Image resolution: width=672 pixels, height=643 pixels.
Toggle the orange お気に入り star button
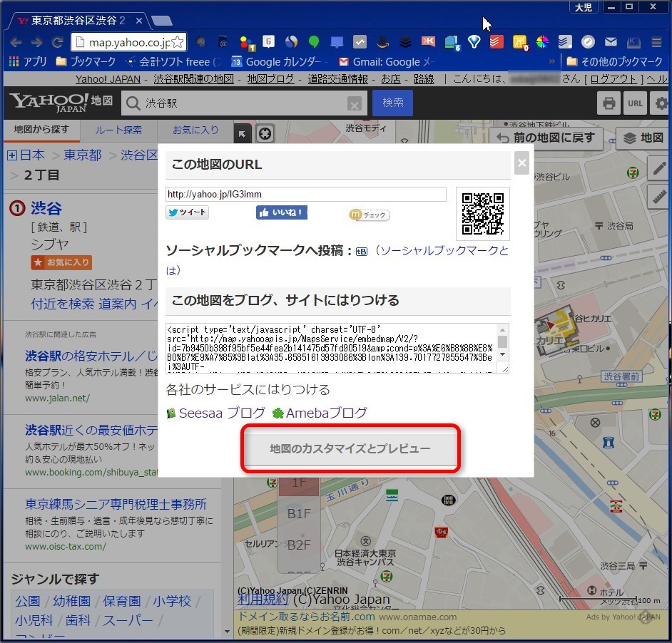(x=62, y=262)
